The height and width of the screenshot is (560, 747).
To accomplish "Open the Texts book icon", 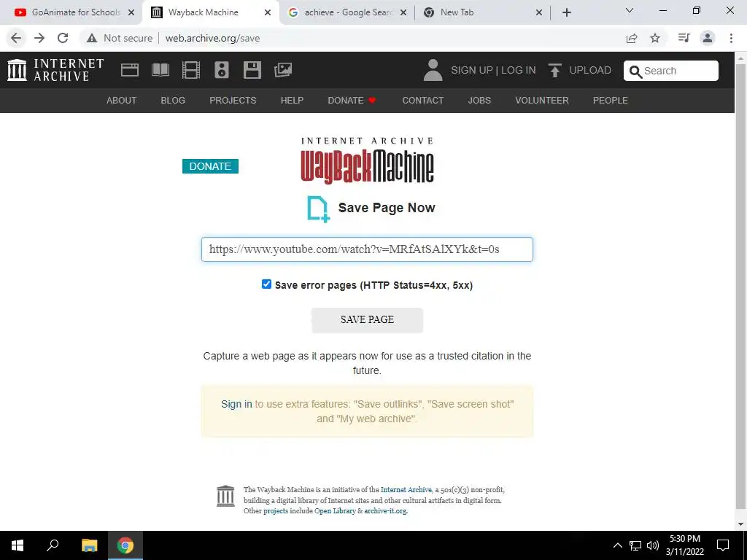I will coord(160,70).
